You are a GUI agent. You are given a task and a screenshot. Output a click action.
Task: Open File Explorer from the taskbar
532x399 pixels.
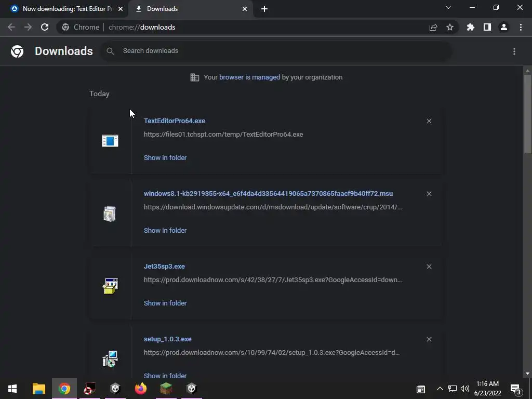38,389
